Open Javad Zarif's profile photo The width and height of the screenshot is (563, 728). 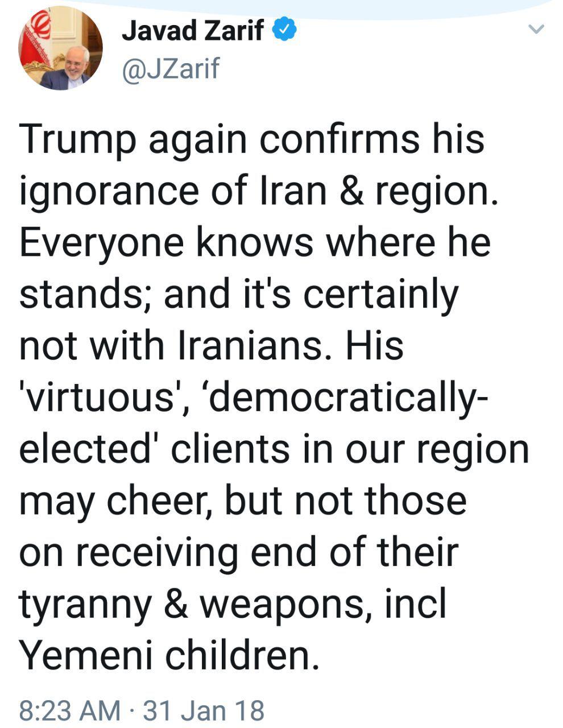point(61,48)
